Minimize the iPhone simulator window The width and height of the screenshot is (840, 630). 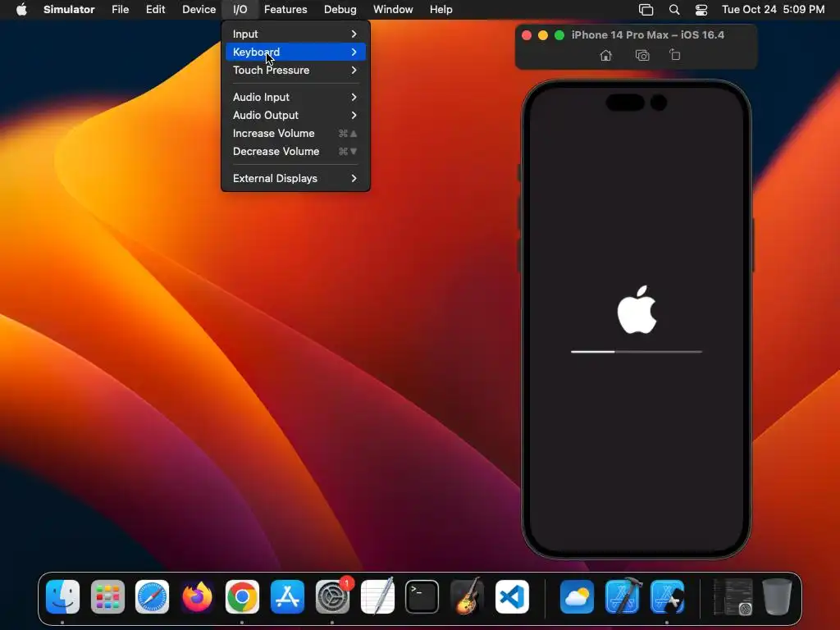click(543, 34)
